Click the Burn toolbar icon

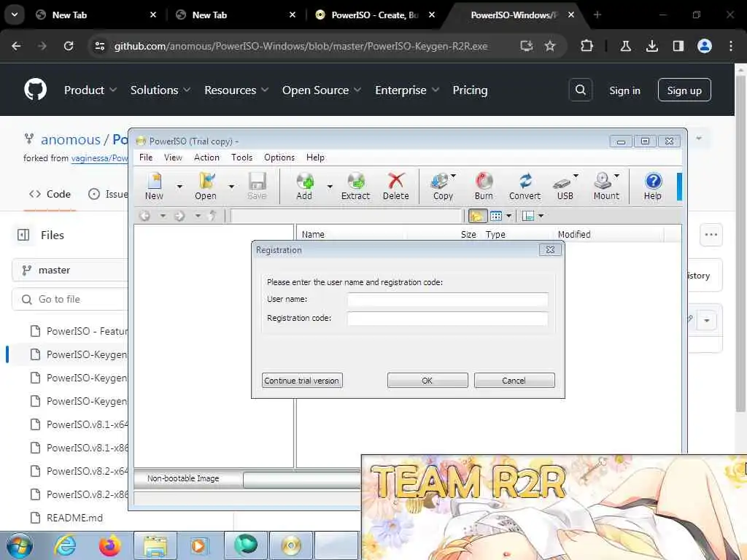pyautogui.click(x=484, y=186)
